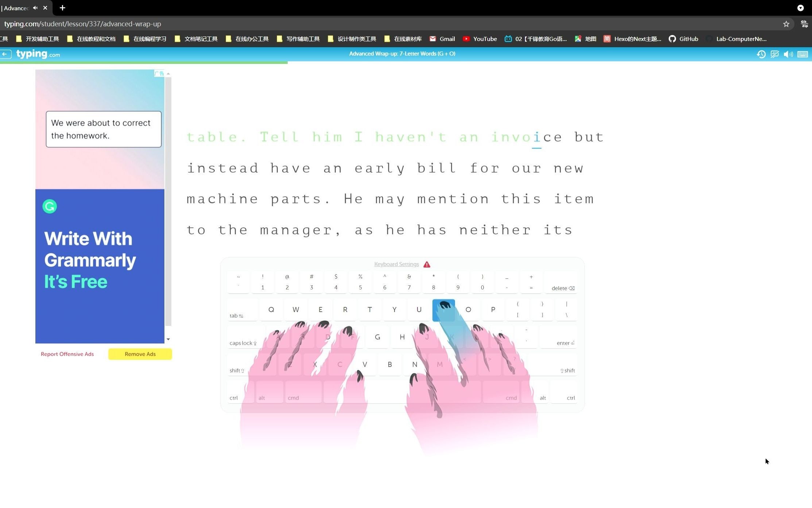Viewport: 812px width, 508px height.
Task: Select the Advanced Wrap-up lesson tab
Action: click(18, 7)
